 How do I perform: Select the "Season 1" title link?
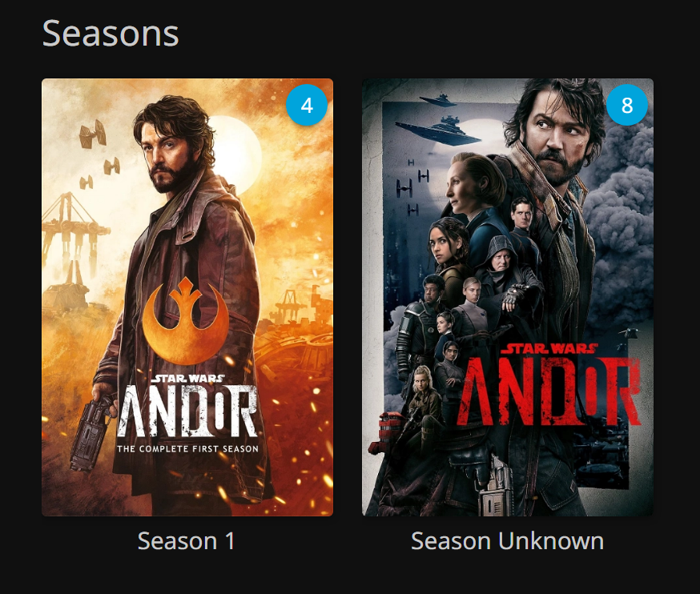(187, 541)
